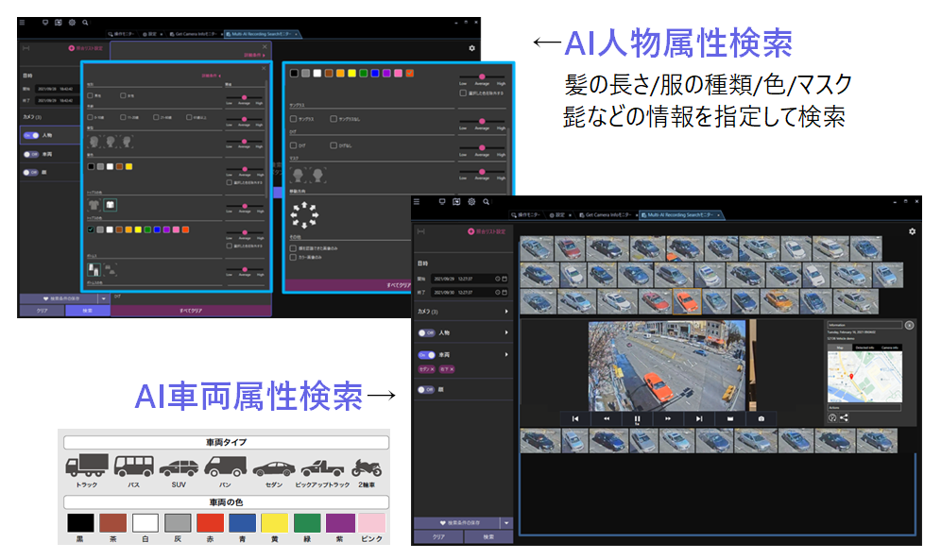
Task: Pause the vehicle video playback
Action: tap(637, 417)
